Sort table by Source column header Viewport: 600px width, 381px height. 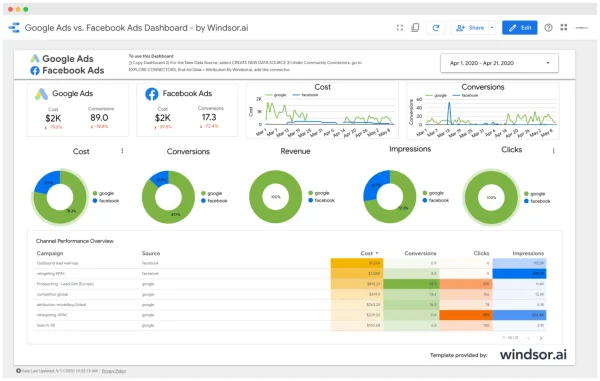151,253
